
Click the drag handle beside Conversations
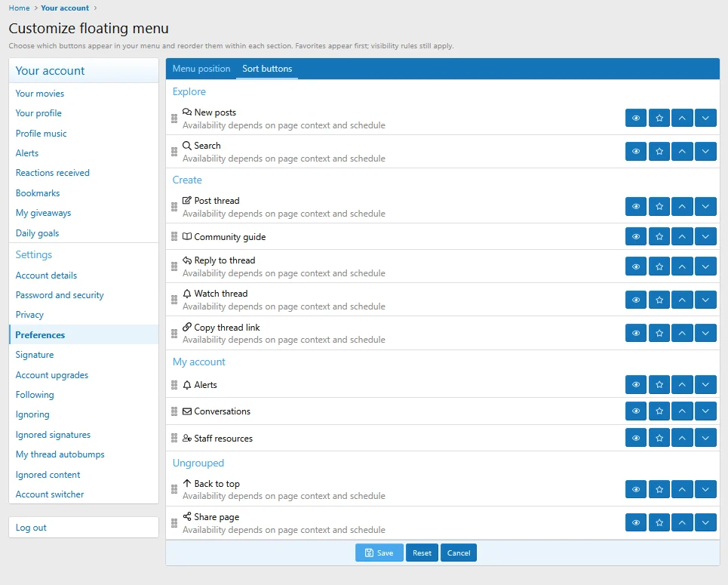pos(174,411)
